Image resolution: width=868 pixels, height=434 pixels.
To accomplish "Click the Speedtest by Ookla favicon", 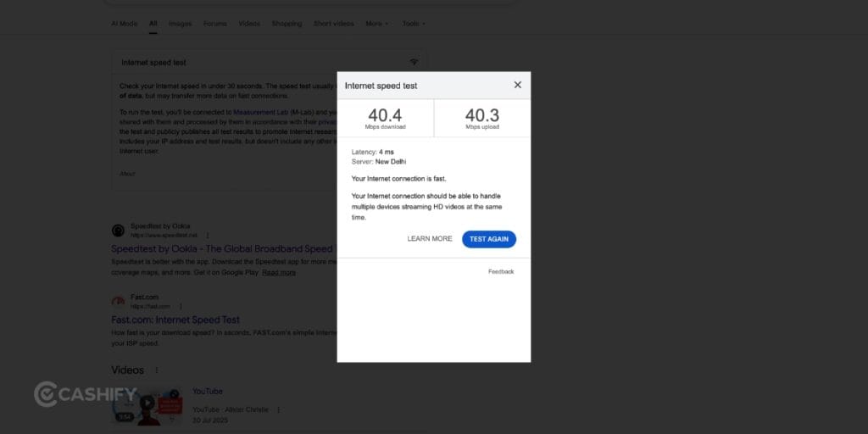I will [118, 231].
